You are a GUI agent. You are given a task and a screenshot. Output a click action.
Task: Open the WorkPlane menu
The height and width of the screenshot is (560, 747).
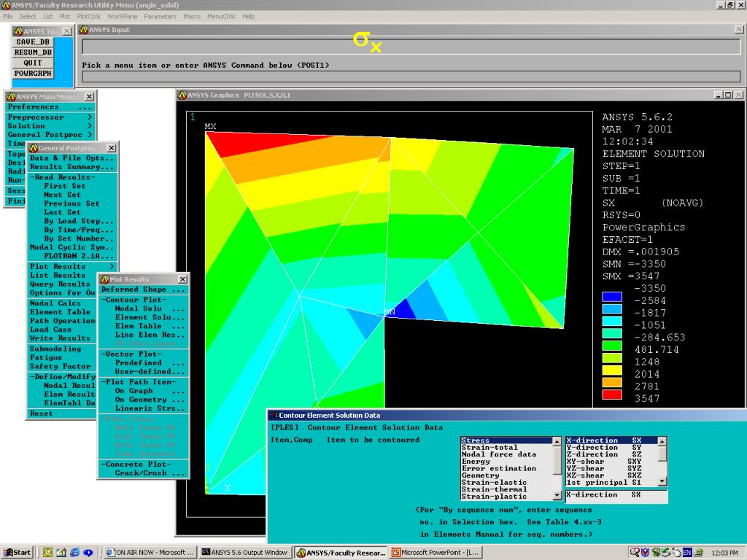[122, 16]
